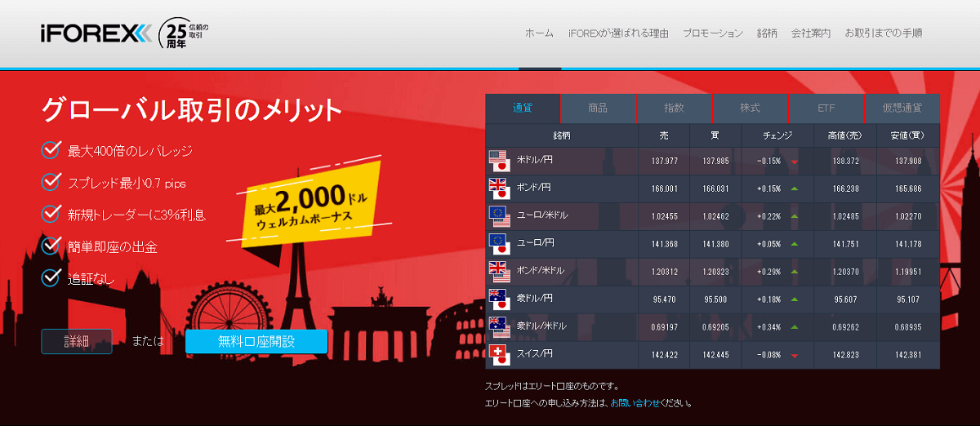
Task: Click the ユーロ/米ドル flag pair icon
Action: coord(499,216)
